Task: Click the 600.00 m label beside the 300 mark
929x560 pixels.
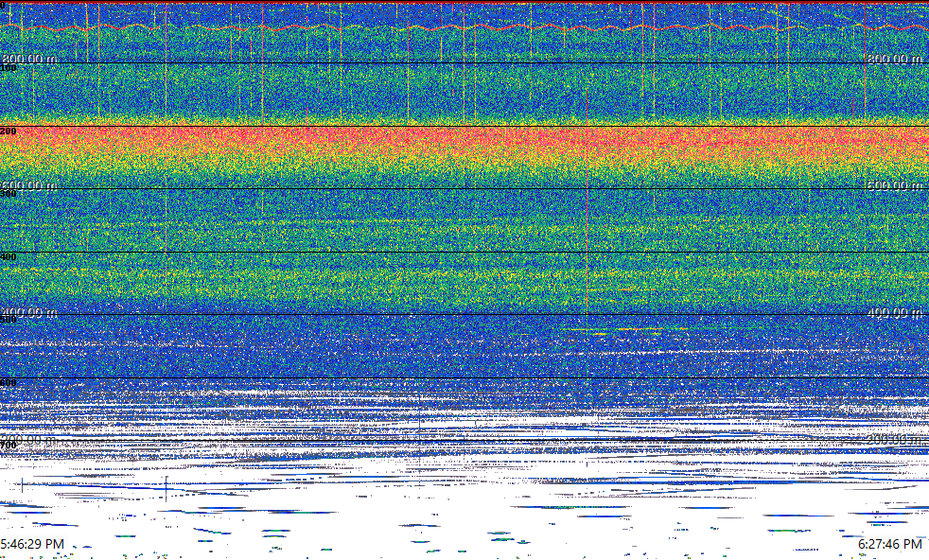Action: pos(29,185)
